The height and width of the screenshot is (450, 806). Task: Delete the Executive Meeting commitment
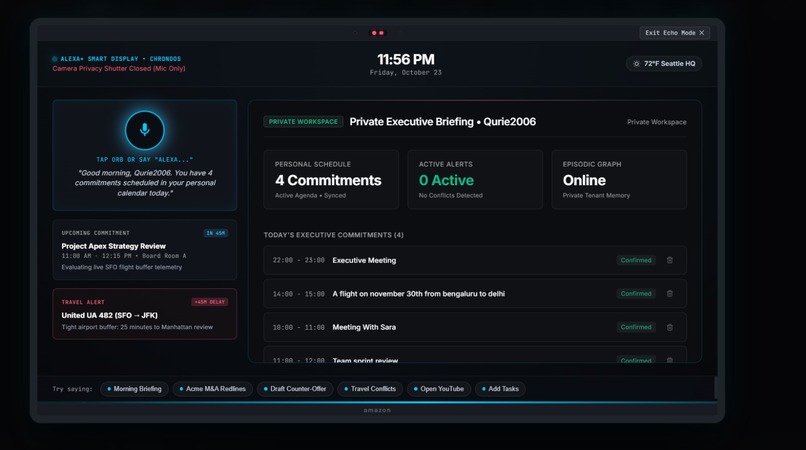point(670,260)
